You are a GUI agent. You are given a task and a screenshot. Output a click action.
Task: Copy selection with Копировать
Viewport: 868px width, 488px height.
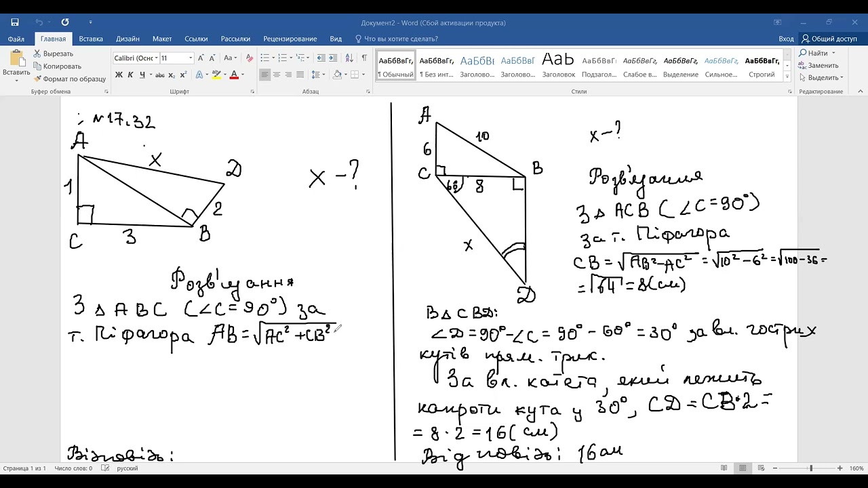57,66
